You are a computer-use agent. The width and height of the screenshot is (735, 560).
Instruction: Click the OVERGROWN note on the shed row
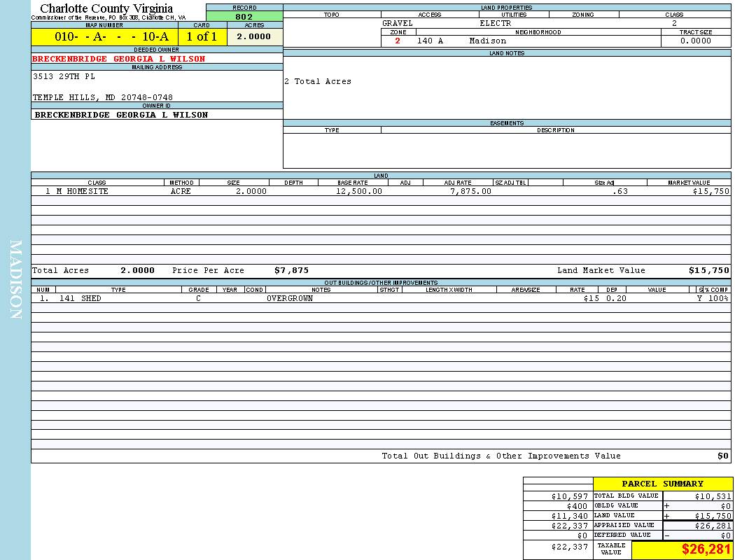289,298
